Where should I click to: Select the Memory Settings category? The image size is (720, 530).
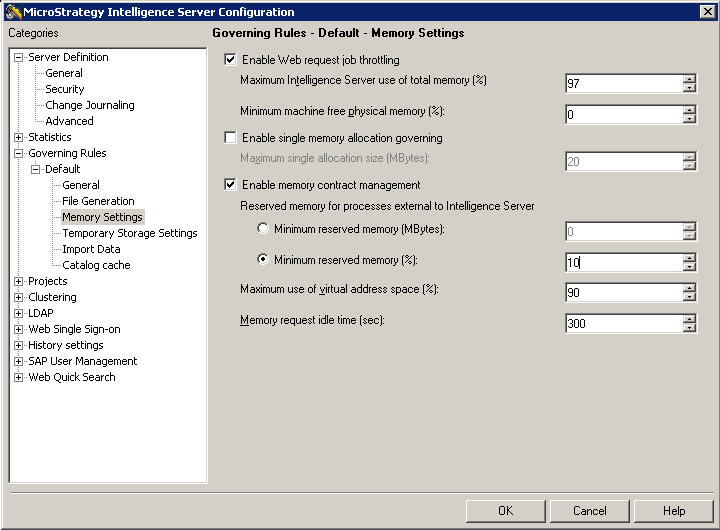tap(102, 217)
